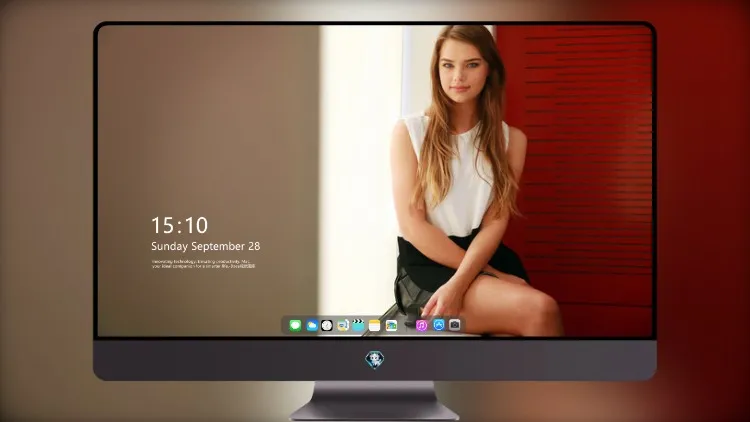This screenshot has height=422, width=750.
Task: Click the dock gap before the music icon
Action: (407, 325)
